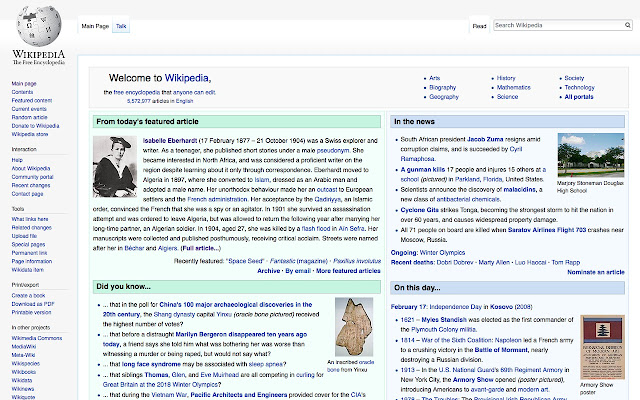Screen dimensions: 640x400
Task: Click the search magnifier icon
Action: coord(627,25)
